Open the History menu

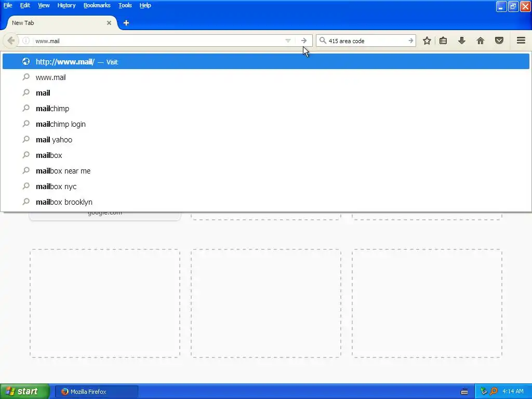pyautogui.click(x=66, y=5)
